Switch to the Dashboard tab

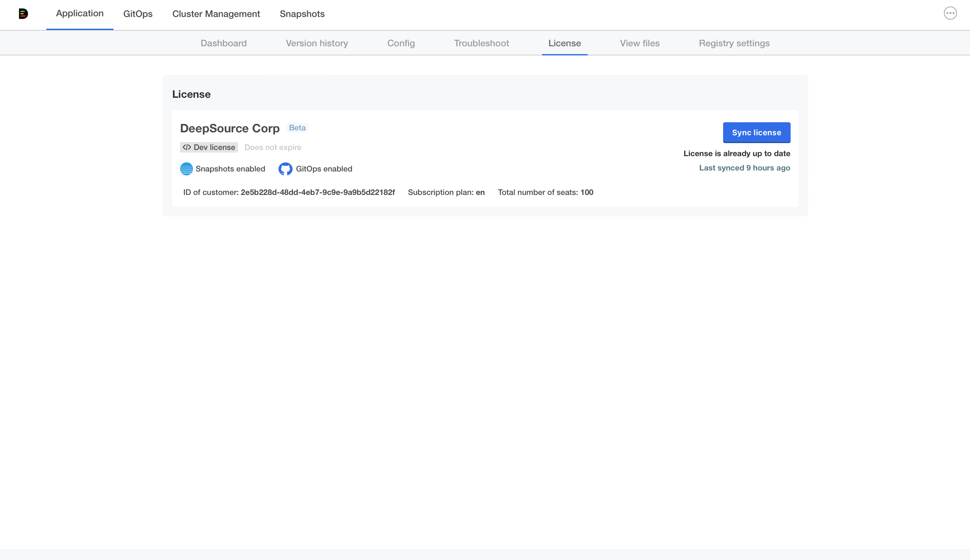pyautogui.click(x=223, y=43)
